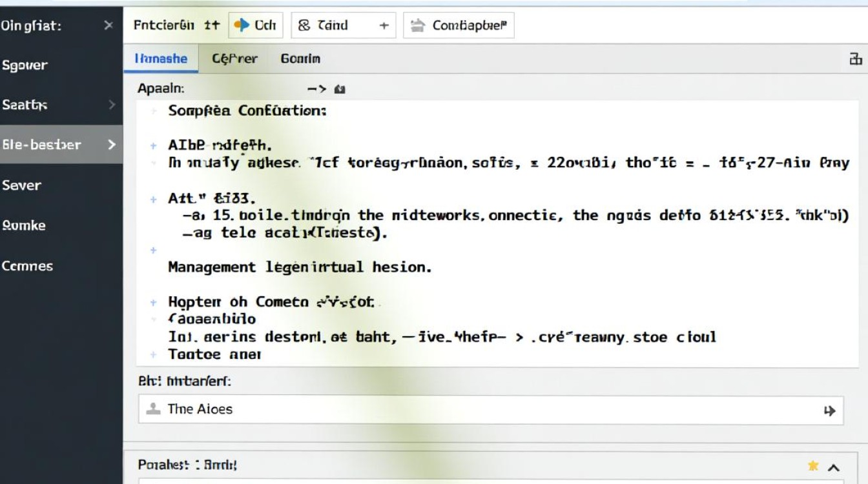This screenshot has width=868, height=484.
Task: Expand the Sompřéa Confüation tree row
Action: coord(154,111)
